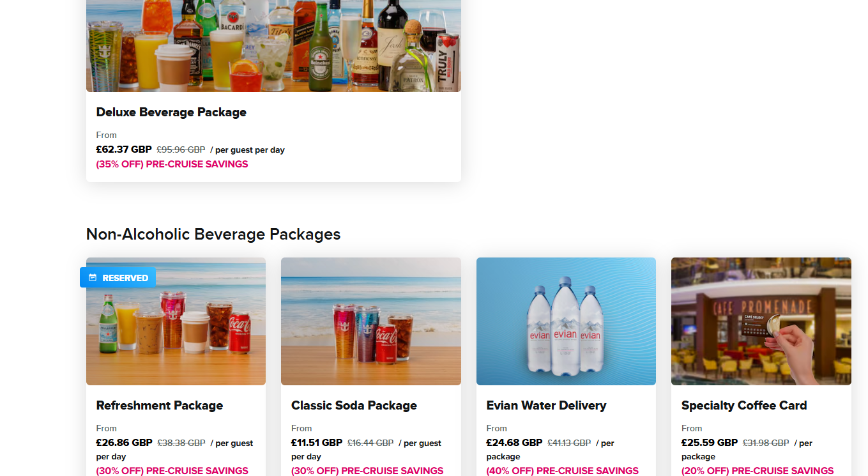Screen dimensions: 868x476
Task: Click the Non-Alcoholic Beverage Packages heading
Action: tap(213, 234)
